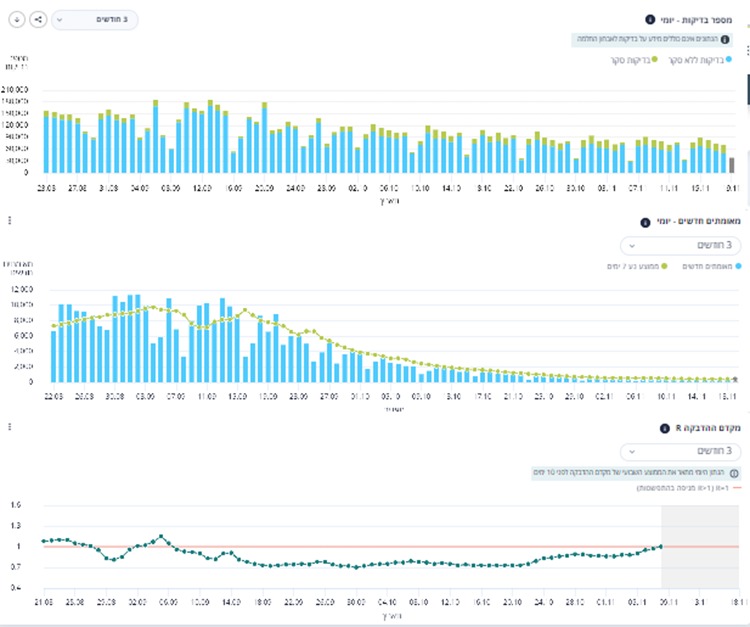
Task: Click the 210,000 axis label in tests chart
Action: [15, 89]
